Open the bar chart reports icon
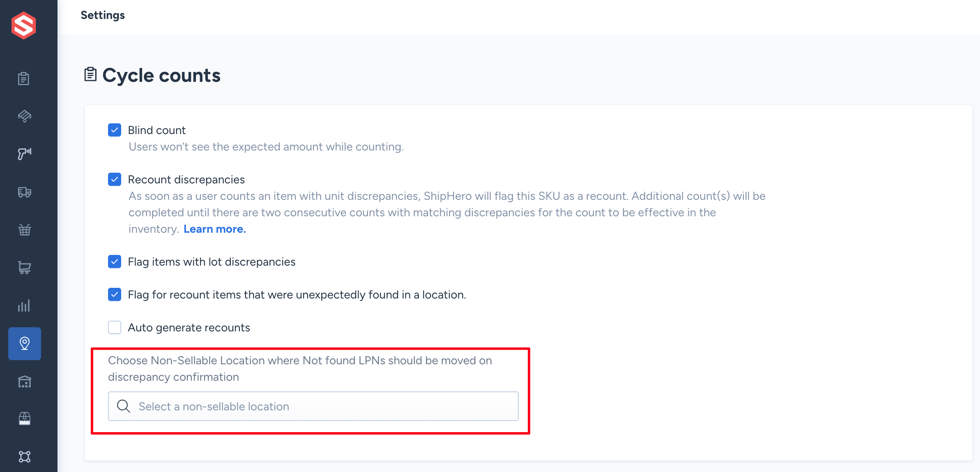Image resolution: width=980 pixels, height=472 pixels. coord(24,305)
